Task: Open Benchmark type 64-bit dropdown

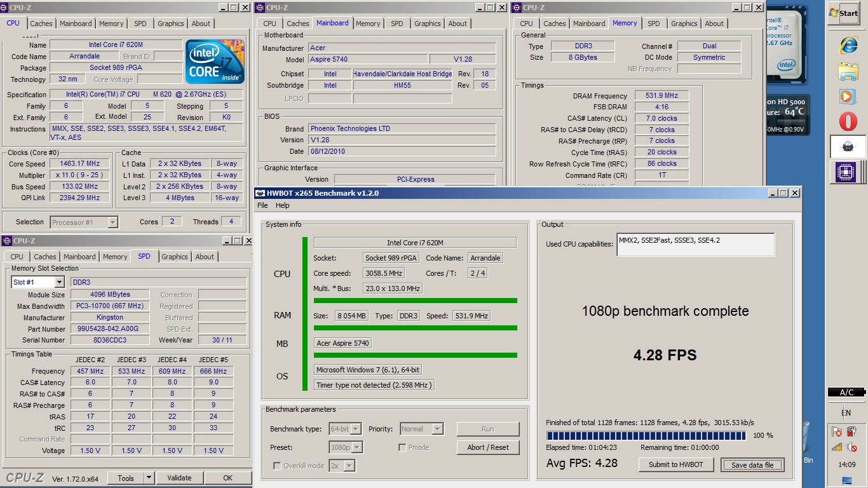Action: (346, 429)
